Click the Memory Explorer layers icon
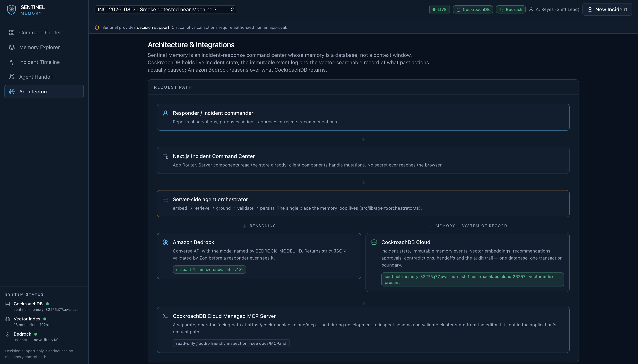The width and height of the screenshot is (638, 364). pos(12,47)
